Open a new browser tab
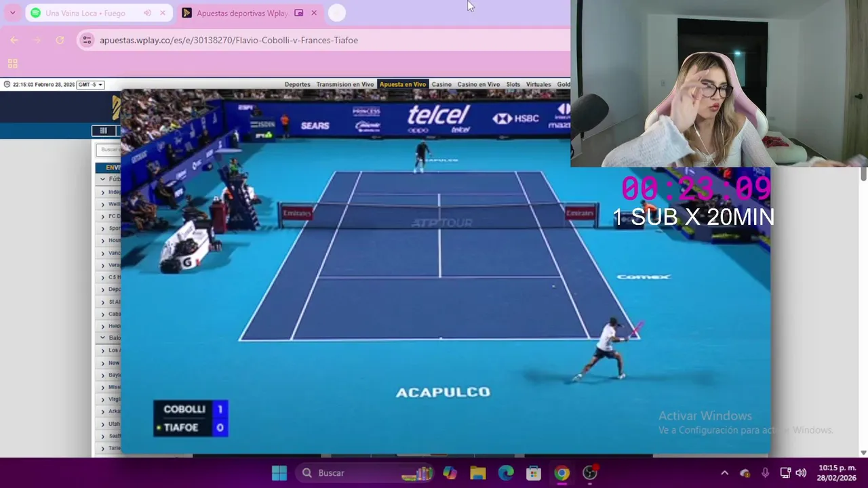 [x=337, y=13]
